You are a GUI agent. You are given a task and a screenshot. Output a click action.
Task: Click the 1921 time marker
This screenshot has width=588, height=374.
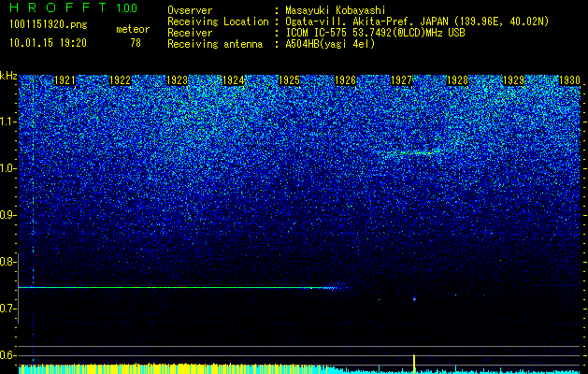point(65,80)
